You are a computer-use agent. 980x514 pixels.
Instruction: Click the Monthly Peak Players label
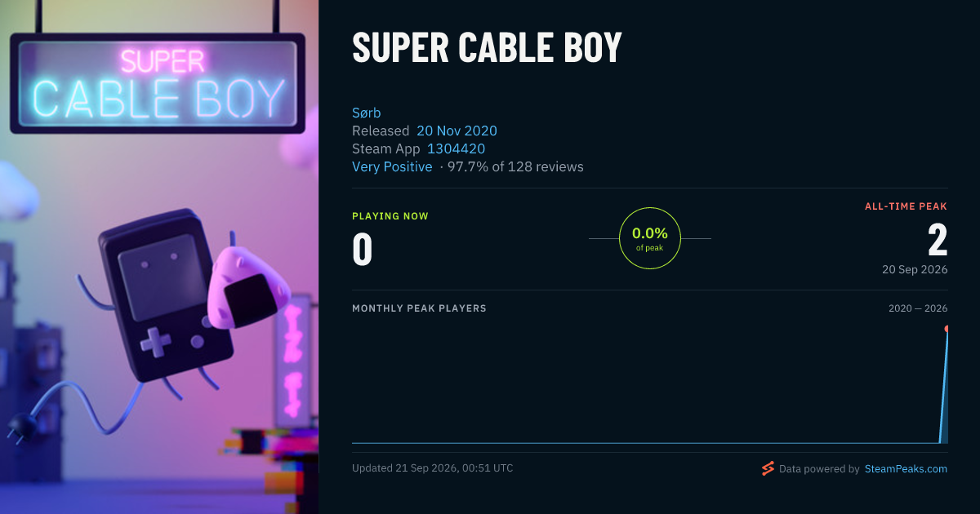tap(419, 308)
